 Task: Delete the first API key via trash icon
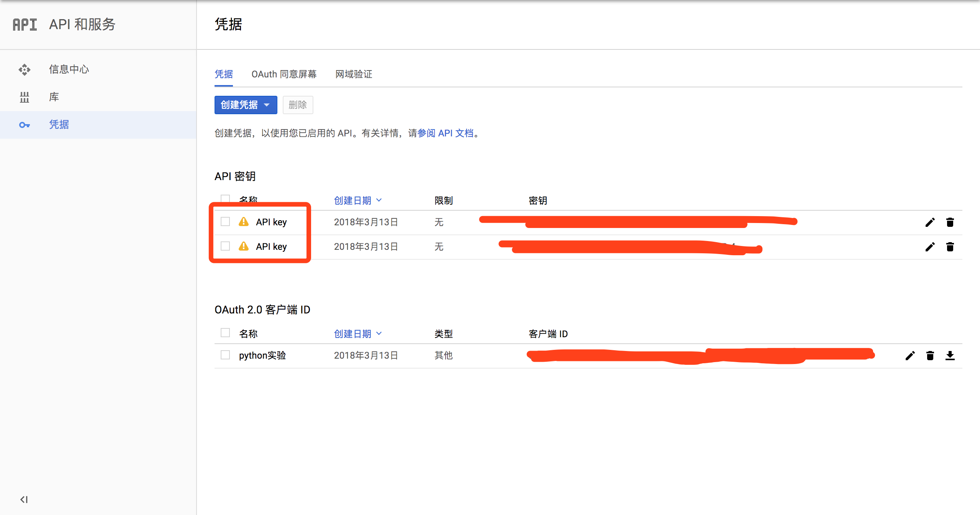pyautogui.click(x=950, y=222)
